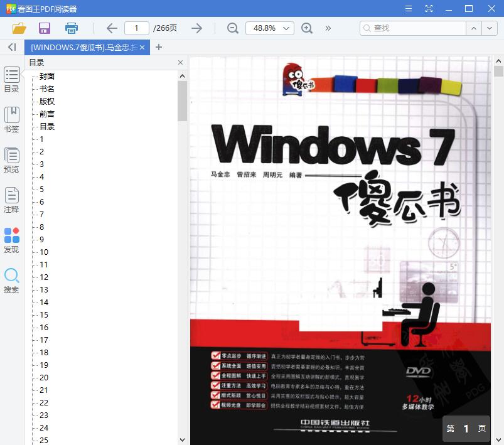
Task: Click the outline panel scrollbar thumb
Action: tap(182, 101)
